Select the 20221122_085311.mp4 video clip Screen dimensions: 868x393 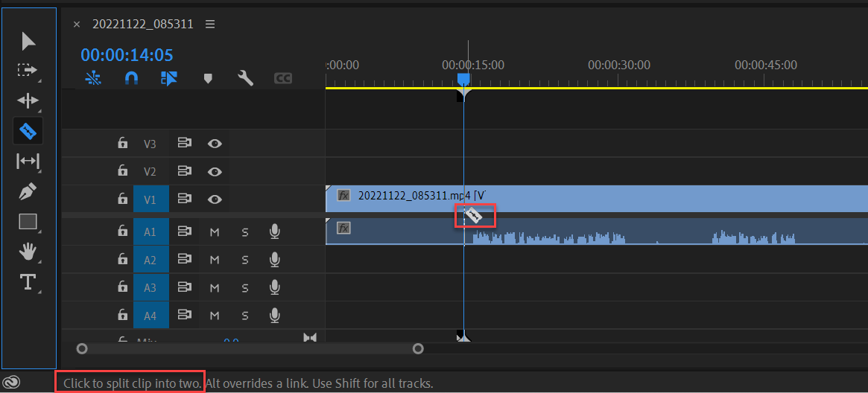point(596,199)
